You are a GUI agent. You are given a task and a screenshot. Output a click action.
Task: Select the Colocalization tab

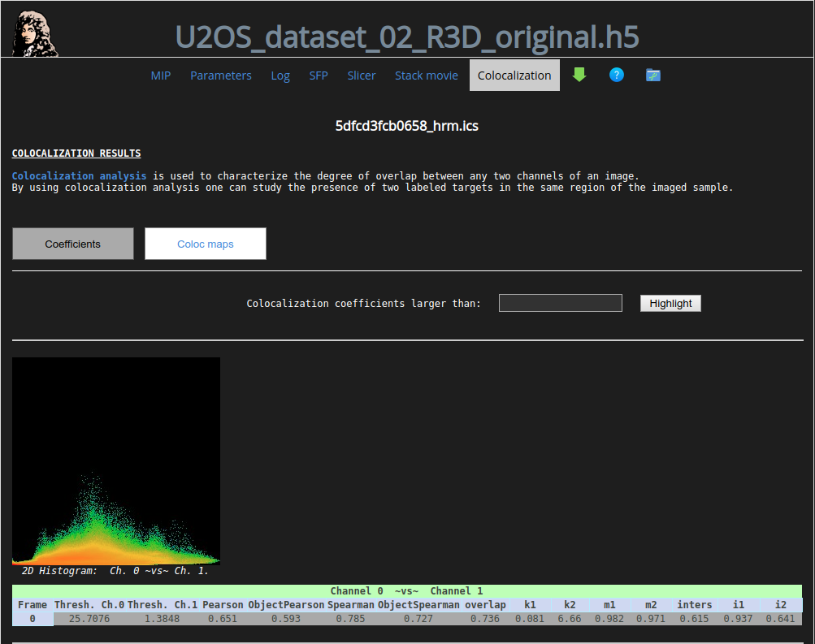coord(514,76)
